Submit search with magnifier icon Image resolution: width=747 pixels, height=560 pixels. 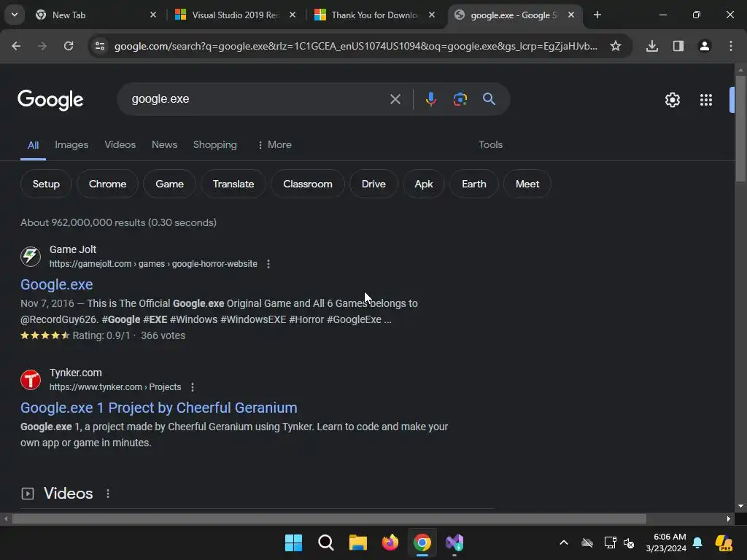(x=489, y=99)
